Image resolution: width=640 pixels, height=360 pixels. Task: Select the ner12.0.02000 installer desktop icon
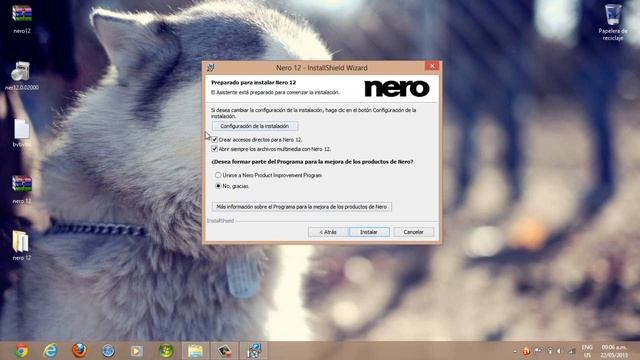tap(22, 76)
